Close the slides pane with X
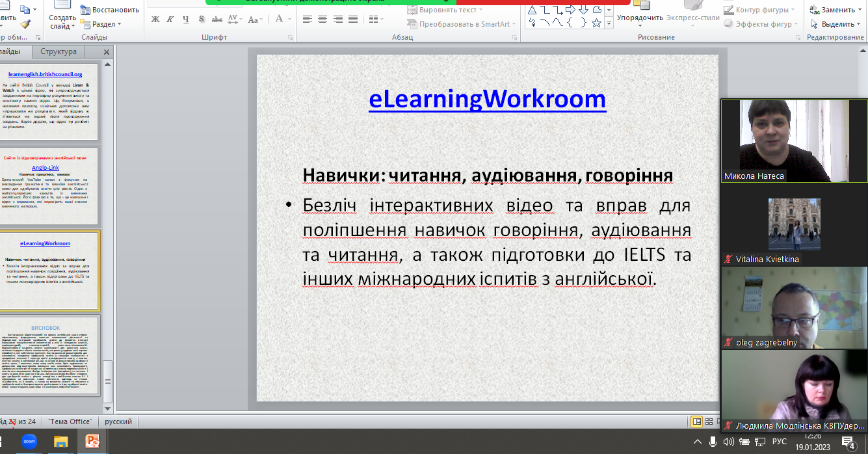This screenshot has height=454, width=868. tap(107, 51)
